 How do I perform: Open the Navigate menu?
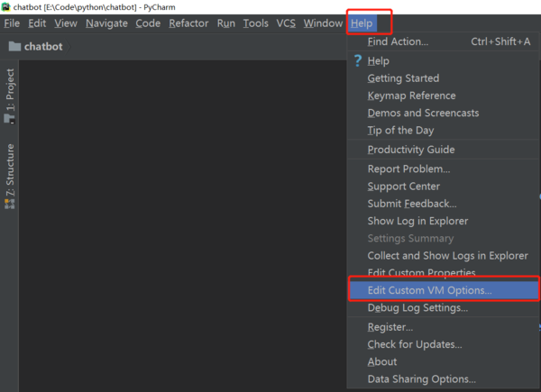106,23
